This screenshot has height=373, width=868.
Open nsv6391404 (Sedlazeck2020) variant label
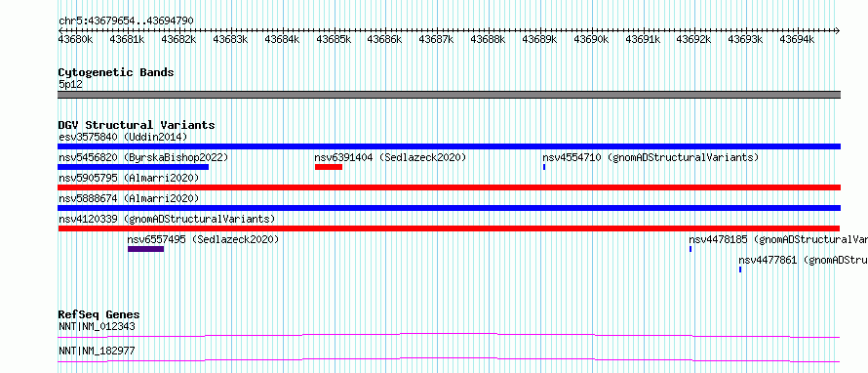click(x=390, y=157)
